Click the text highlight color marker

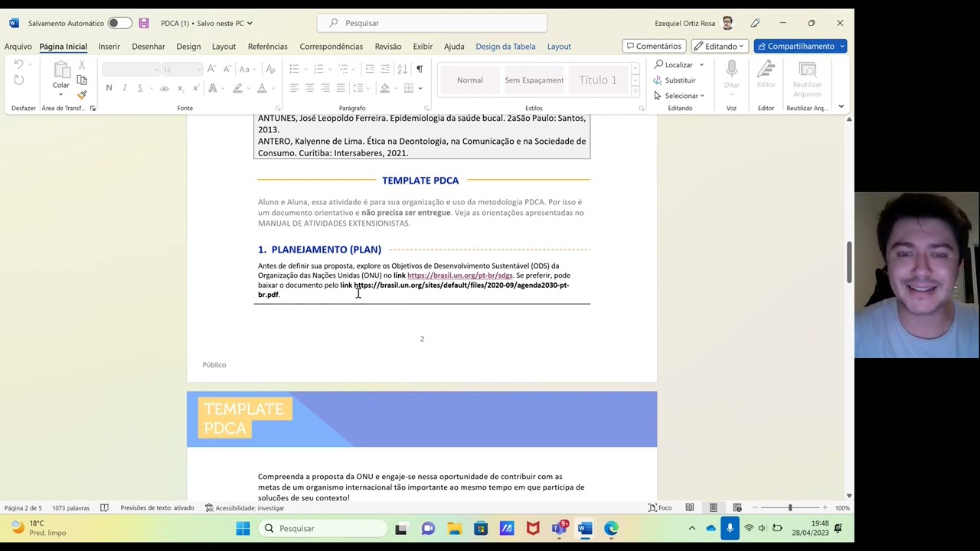coord(237,88)
